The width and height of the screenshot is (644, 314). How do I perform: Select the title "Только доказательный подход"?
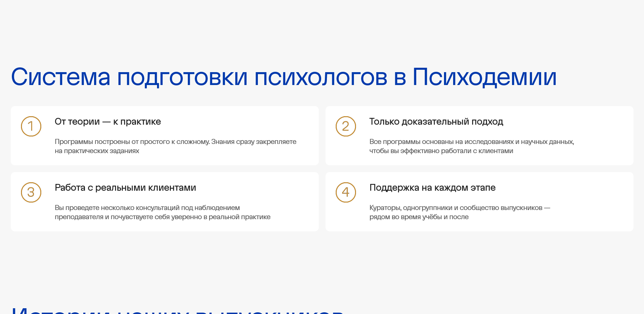(436, 122)
